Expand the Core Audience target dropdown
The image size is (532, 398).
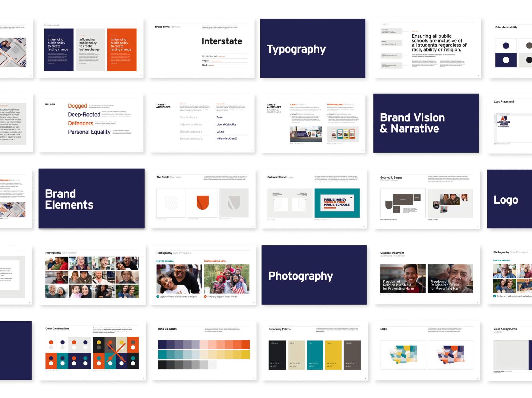click(x=188, y=117)
